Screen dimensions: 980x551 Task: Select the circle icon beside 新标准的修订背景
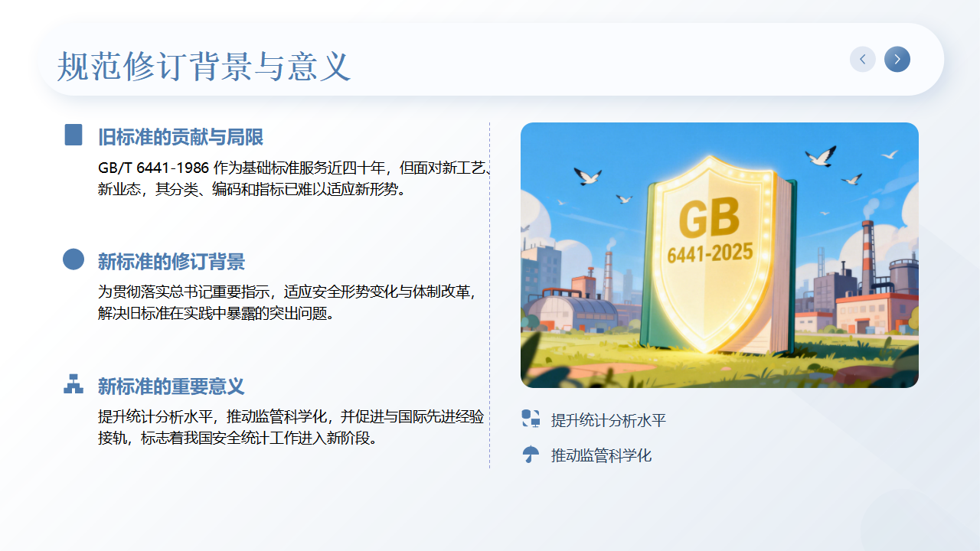click(x=73, y=259)
